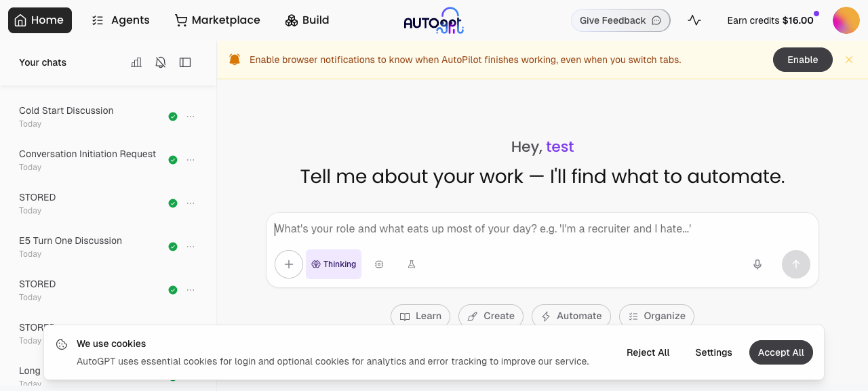The image size is (868, 391).
Task: Collapse the chats sidebar panel
Action: point(185,62)
